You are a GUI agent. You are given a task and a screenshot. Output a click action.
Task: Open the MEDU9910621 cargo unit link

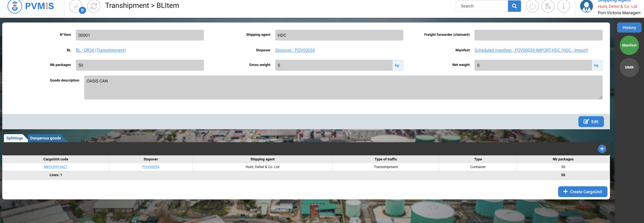[56, 167]
